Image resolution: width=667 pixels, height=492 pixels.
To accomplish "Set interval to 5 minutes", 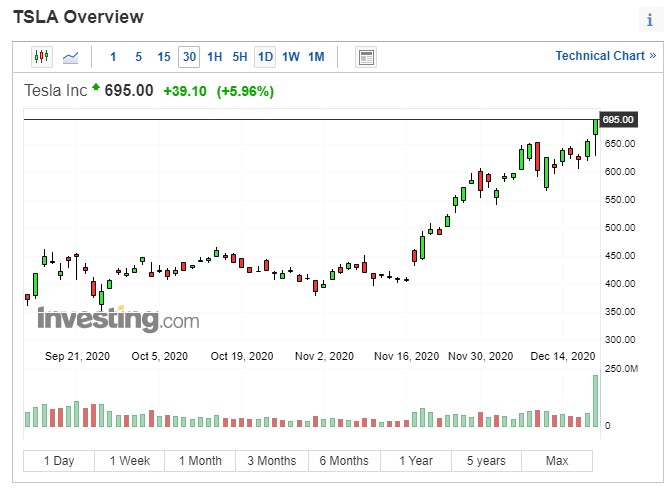I will [138, 57].
